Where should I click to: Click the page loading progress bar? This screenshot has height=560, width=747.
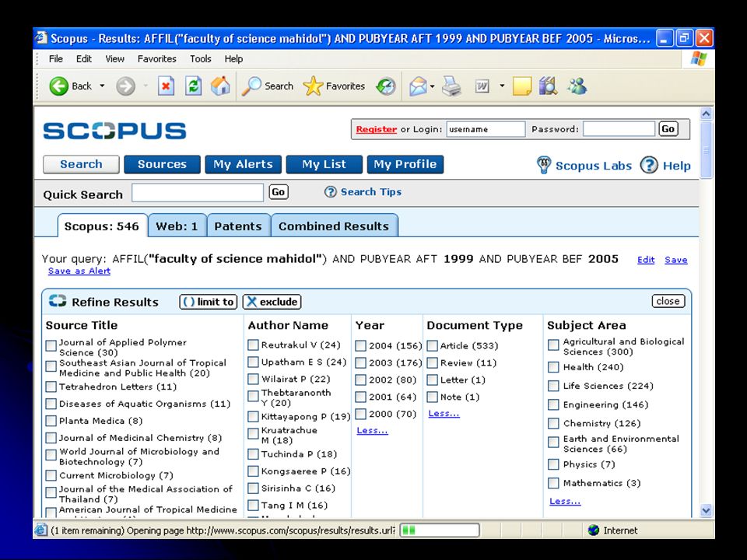coord(439,530)
